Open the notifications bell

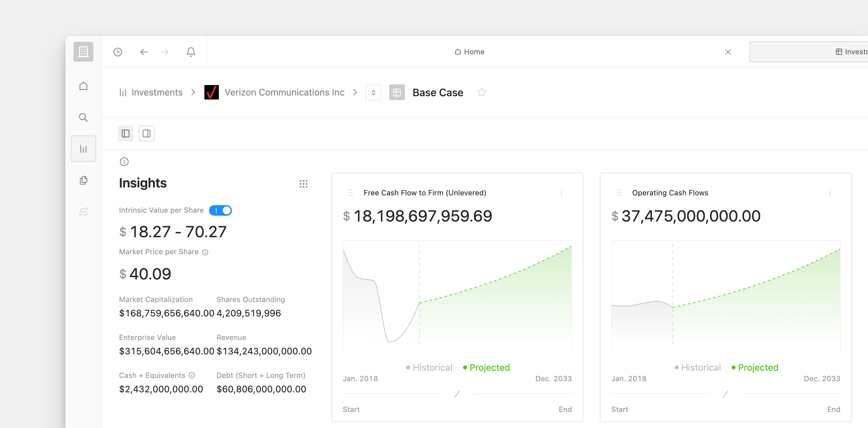(x=191, y=52)
